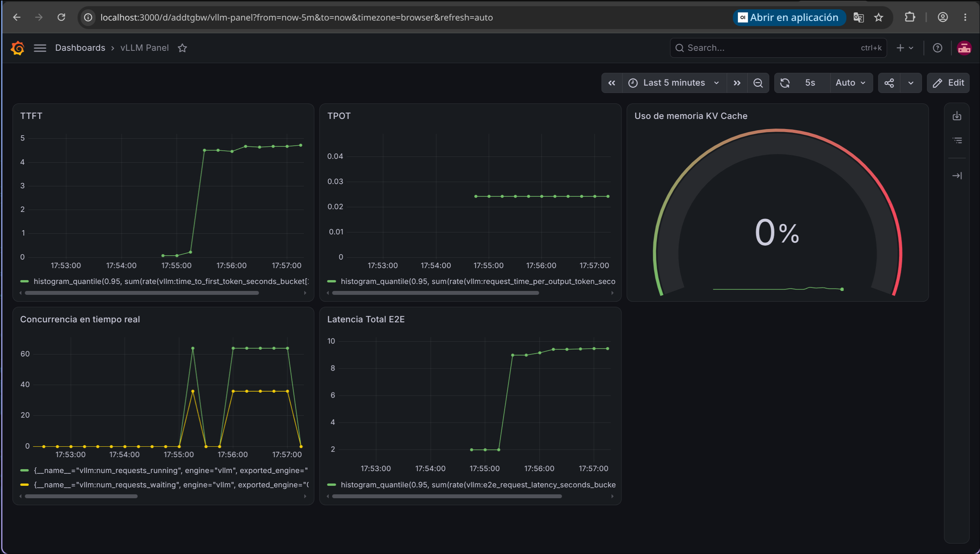Screen dimensions: 980x554
Task: Mark the vLLM Panel dashboard as favorite
Action: pos(183,48)
